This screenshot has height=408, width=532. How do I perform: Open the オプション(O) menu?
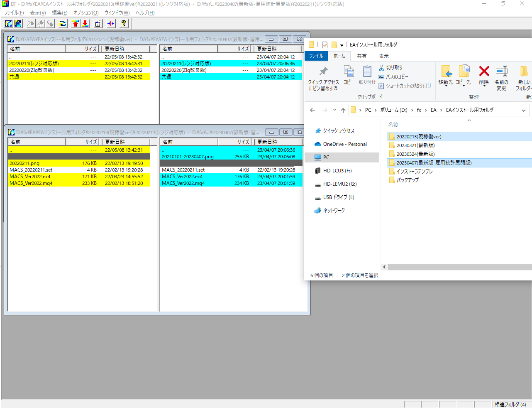pos(86,13)
